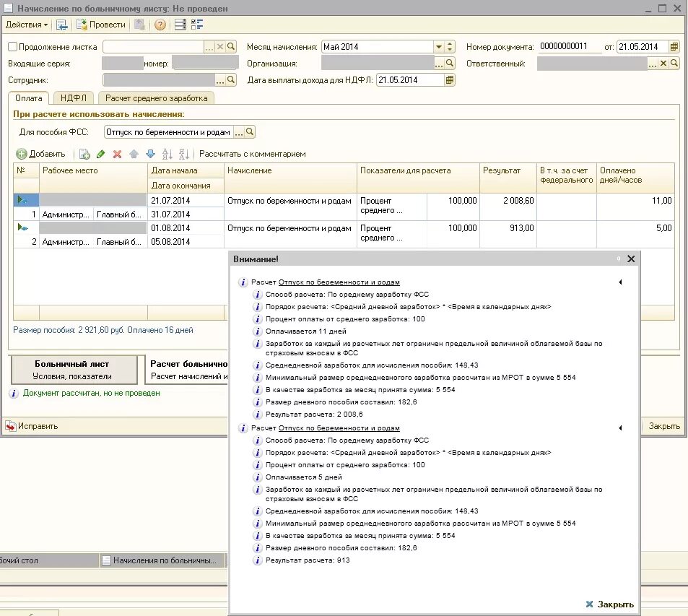This screenshot has height=616, width=688.
Task: Collapse second Расчет group with its arrow
Action: [620, 428]
